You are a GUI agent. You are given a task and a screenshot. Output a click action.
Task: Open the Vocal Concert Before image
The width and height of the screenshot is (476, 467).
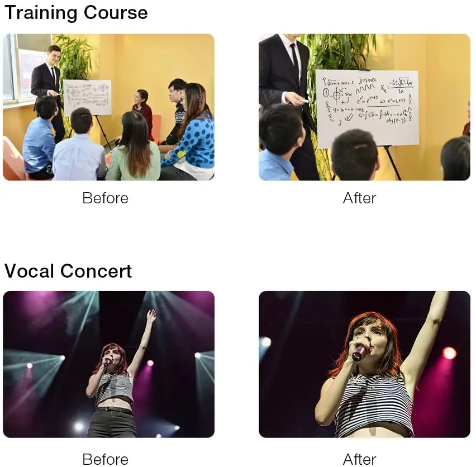pos(109,364)
